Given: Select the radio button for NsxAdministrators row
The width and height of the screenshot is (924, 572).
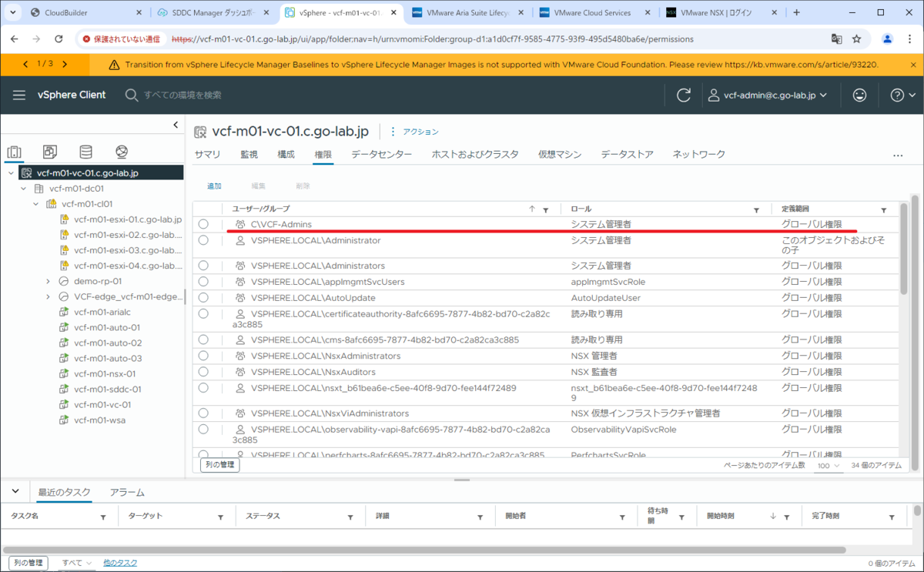Looking at the screenshot, I should point(203,356).
